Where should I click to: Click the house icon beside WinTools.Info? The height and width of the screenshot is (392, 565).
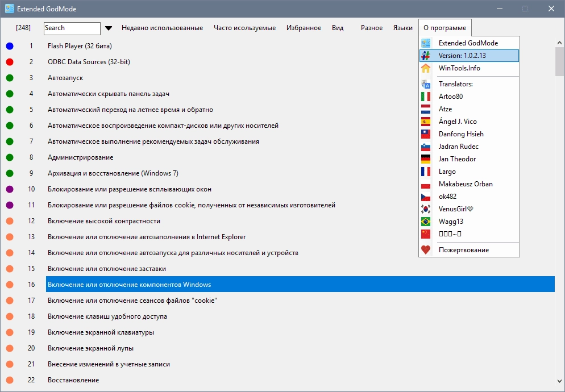coord(426,68)
